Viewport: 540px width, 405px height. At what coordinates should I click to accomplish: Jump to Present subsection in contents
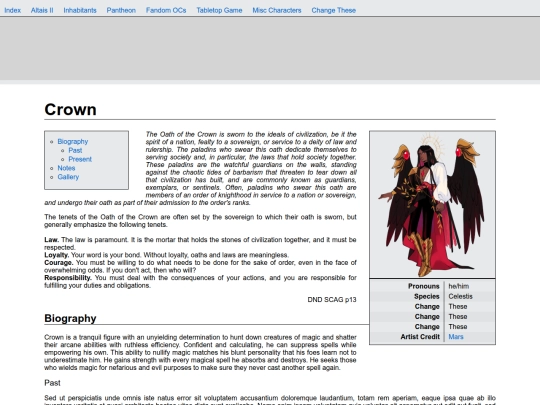tap(80, 159)
